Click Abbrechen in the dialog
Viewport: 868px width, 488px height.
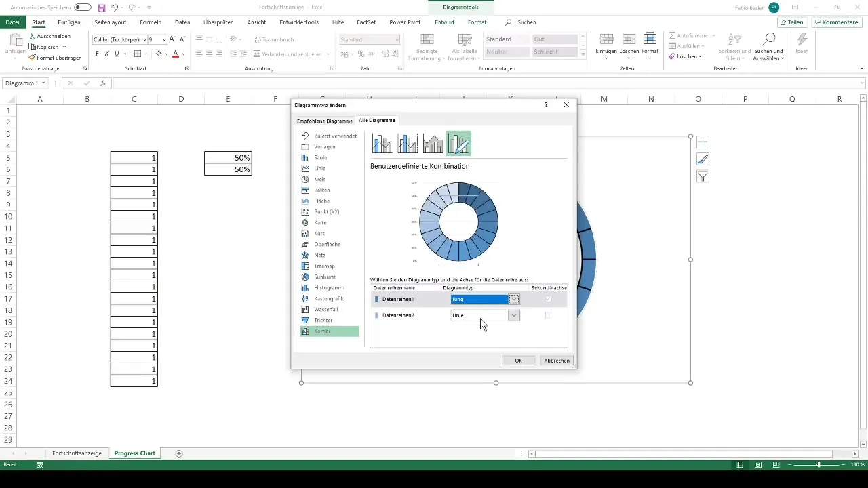[x=557, y=361]
